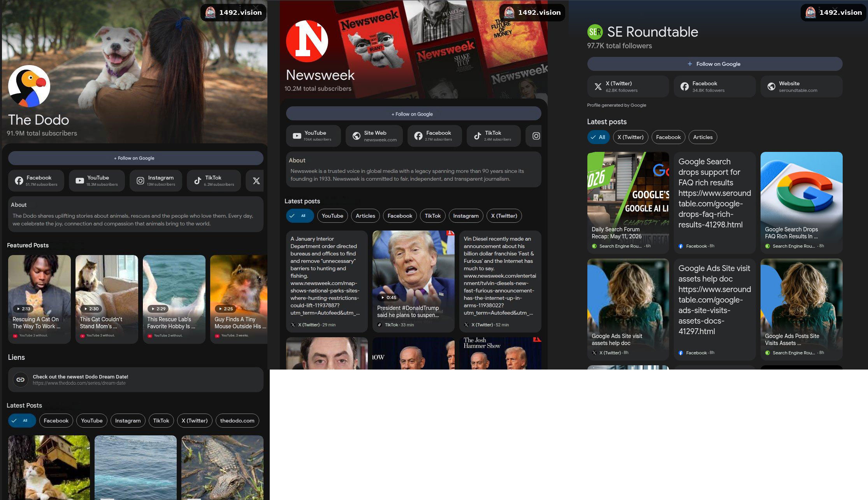Toggle the All filter under The Dodo's Latest Posts

tap(22, 421)
